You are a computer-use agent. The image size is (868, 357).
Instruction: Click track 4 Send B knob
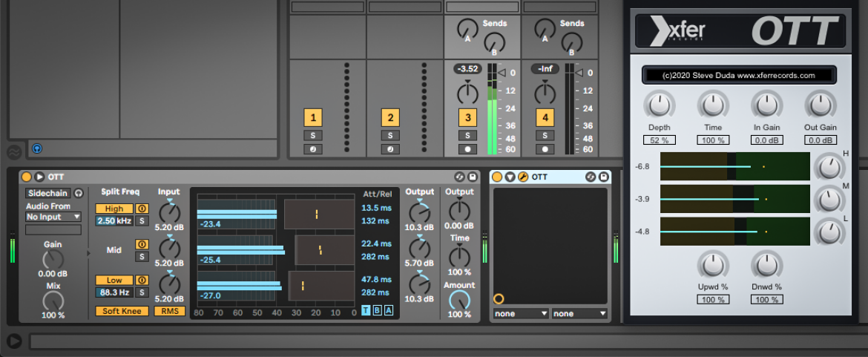tap(572, 42)
